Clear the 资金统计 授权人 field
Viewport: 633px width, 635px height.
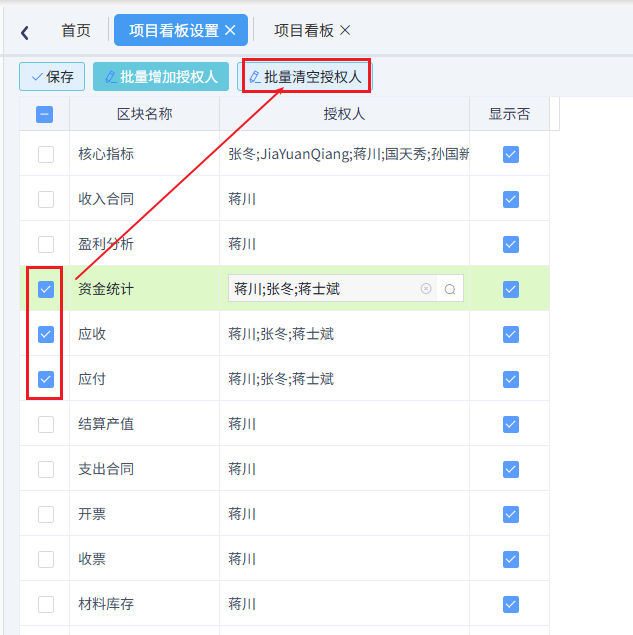click(426, 288)
